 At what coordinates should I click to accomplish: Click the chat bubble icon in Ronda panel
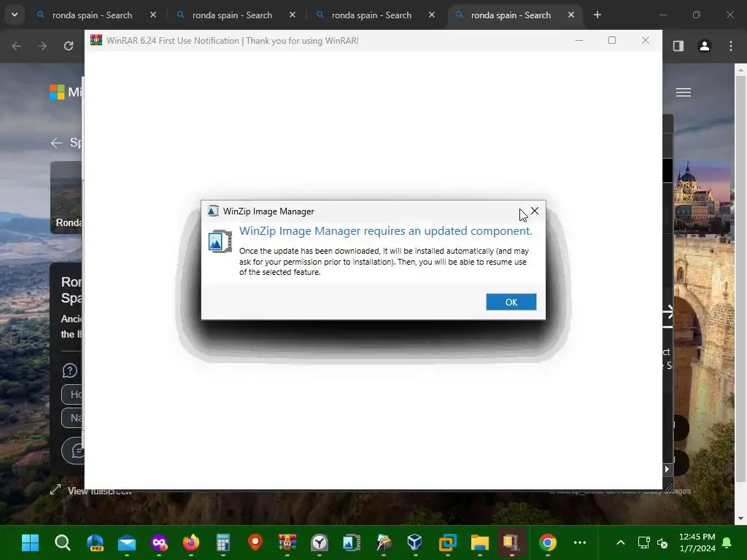[x=77, y=451]
